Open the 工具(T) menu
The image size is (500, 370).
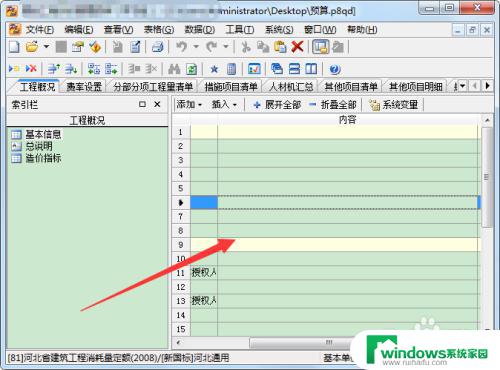tap(240, 30)
